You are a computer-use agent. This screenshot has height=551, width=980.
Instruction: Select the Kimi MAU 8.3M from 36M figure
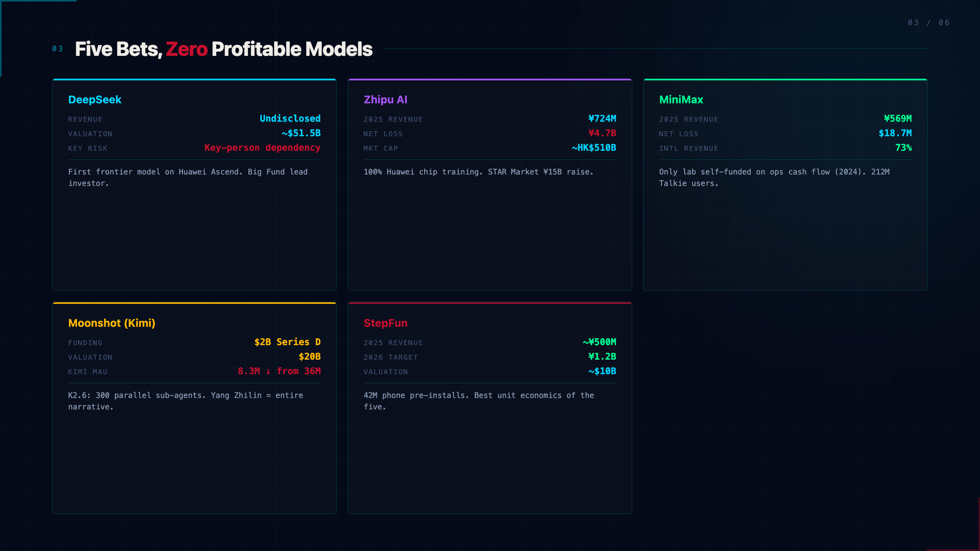pos(279,371)
